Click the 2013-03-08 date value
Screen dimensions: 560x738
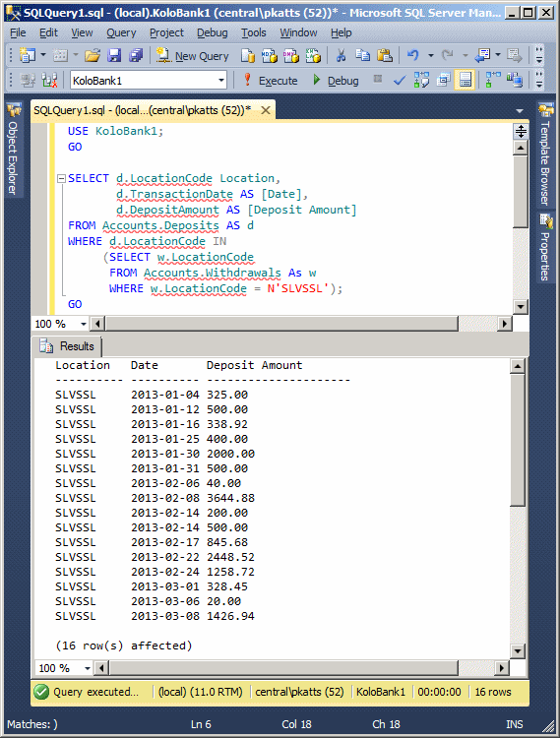point(165,616)
